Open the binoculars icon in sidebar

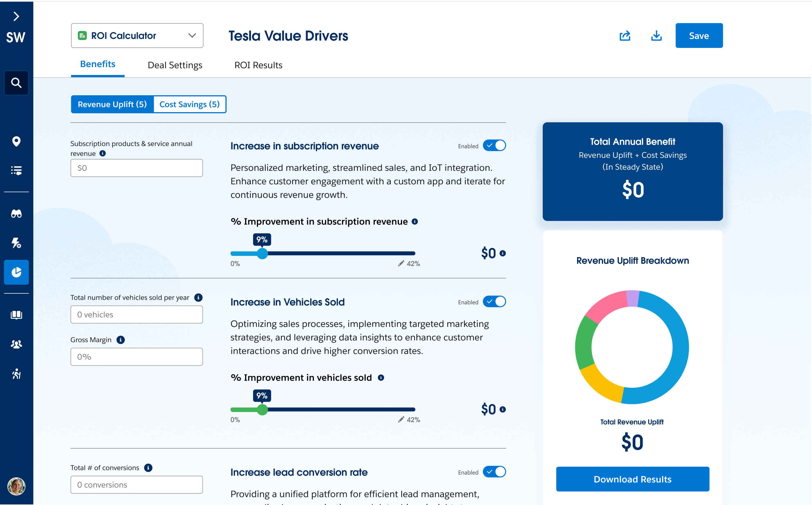tap(16, 213)
